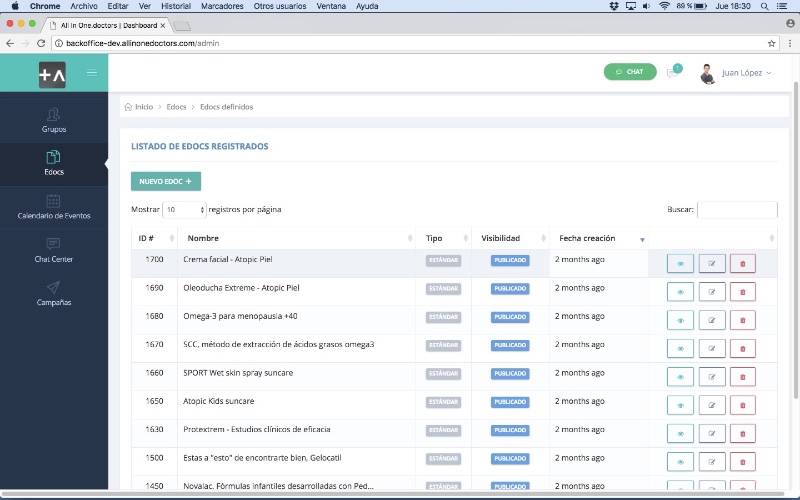Delete Oleoducha Extreme - Atopic Piel edoc
The image size is (800, 500).
point(742,292)
